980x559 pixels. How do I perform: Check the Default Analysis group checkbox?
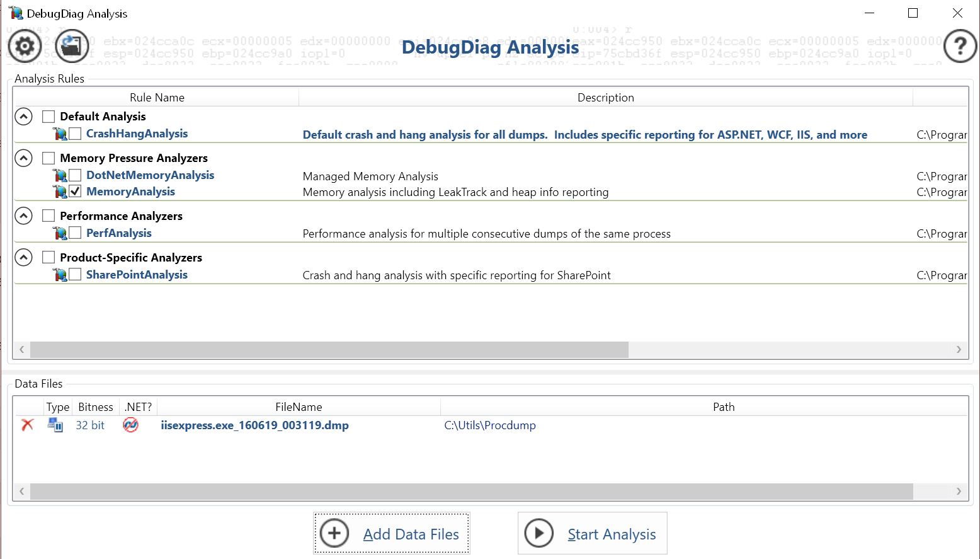tap(48, 117)
